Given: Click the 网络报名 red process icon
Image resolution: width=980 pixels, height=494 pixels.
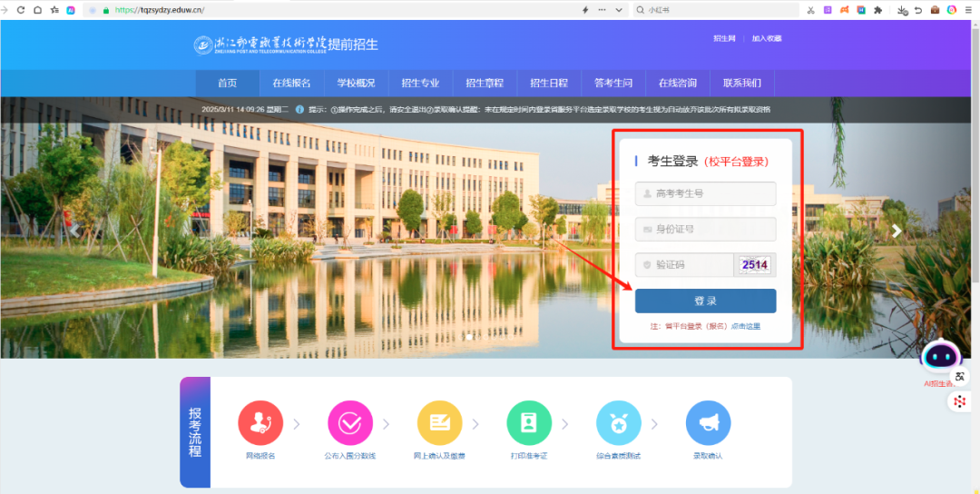Looking at the screenshot, I should [260, 423].
